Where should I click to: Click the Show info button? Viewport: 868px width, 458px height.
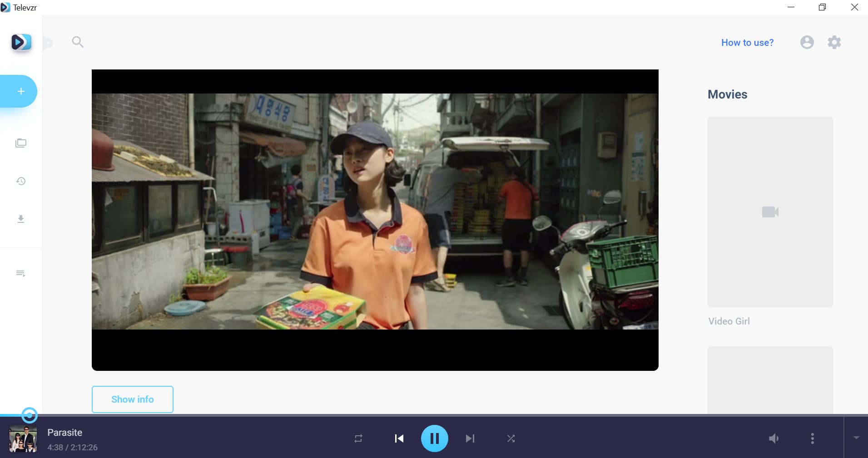[x=133, y=399]
